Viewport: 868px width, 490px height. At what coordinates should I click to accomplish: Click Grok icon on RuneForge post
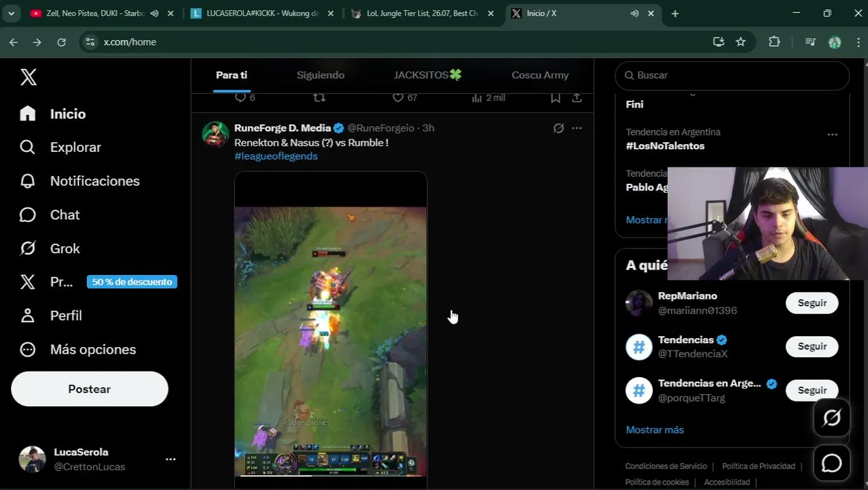tap(558, 128)
